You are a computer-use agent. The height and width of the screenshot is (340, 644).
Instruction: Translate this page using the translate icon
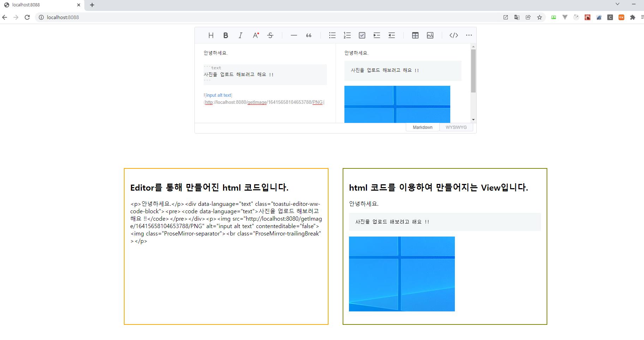(x=517, y=17)
